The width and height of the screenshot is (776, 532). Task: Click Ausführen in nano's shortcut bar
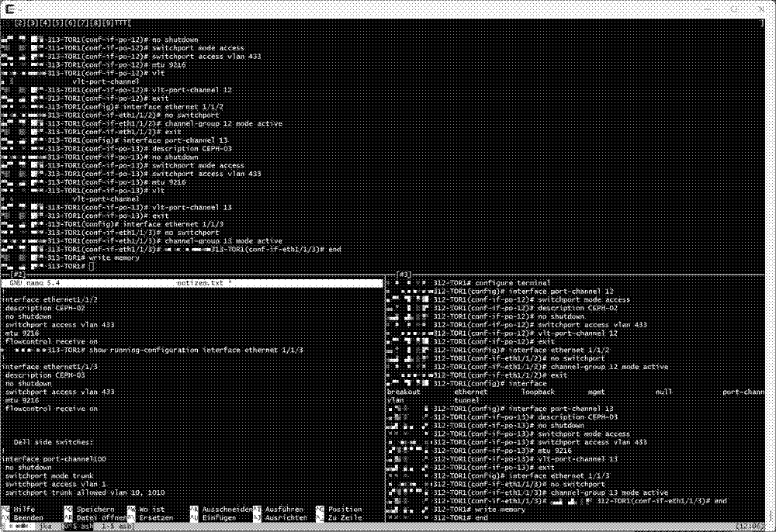pos(286,510)
